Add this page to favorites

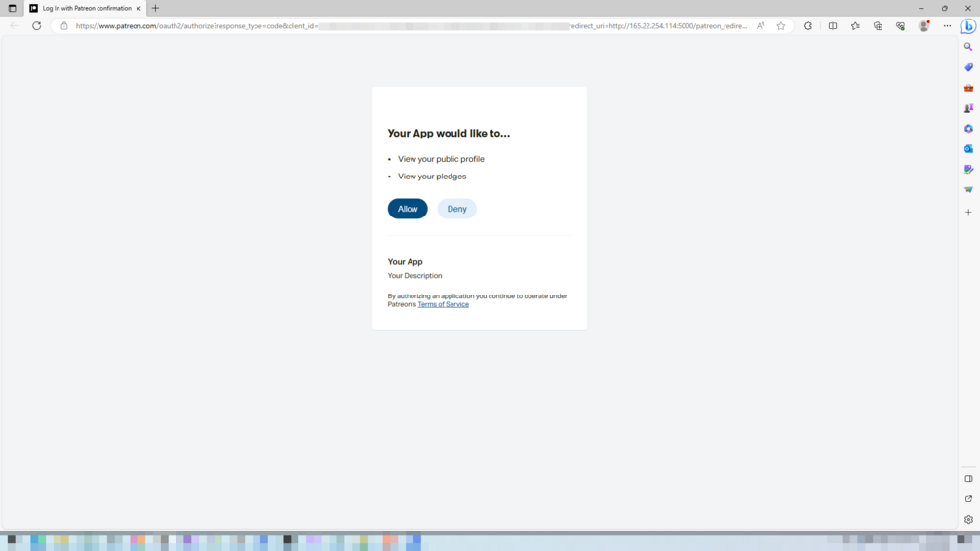point(781,26)
